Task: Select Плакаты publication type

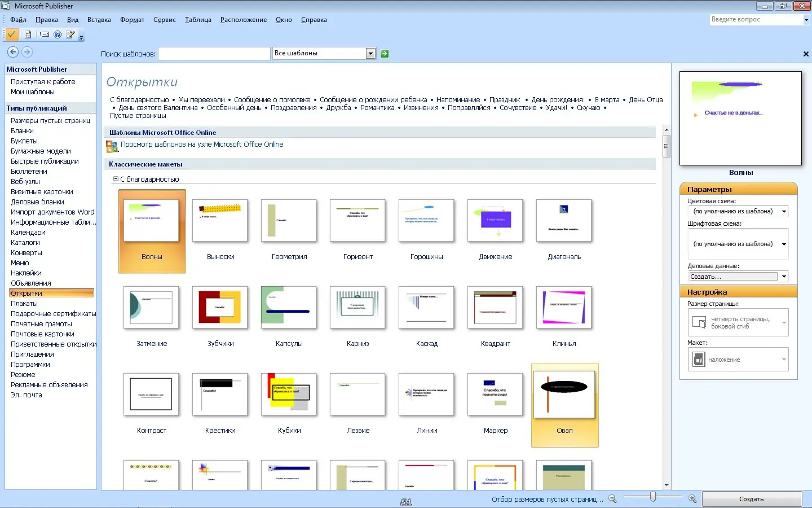Action: tap(24, 304)
